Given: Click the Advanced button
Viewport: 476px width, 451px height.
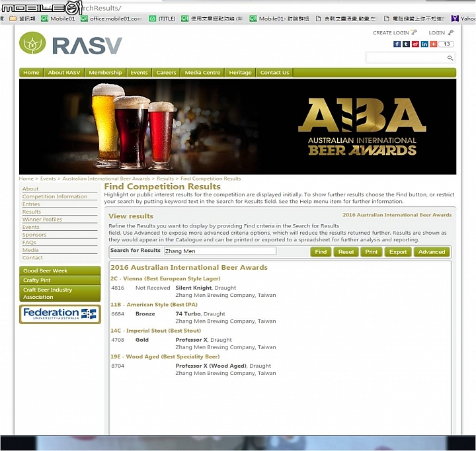Looking at the screenshot, I should point(431,252).
